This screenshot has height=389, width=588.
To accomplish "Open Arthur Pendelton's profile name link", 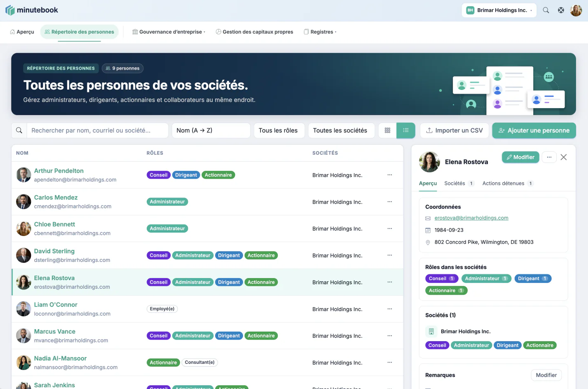I will click(x=59, y=171).
